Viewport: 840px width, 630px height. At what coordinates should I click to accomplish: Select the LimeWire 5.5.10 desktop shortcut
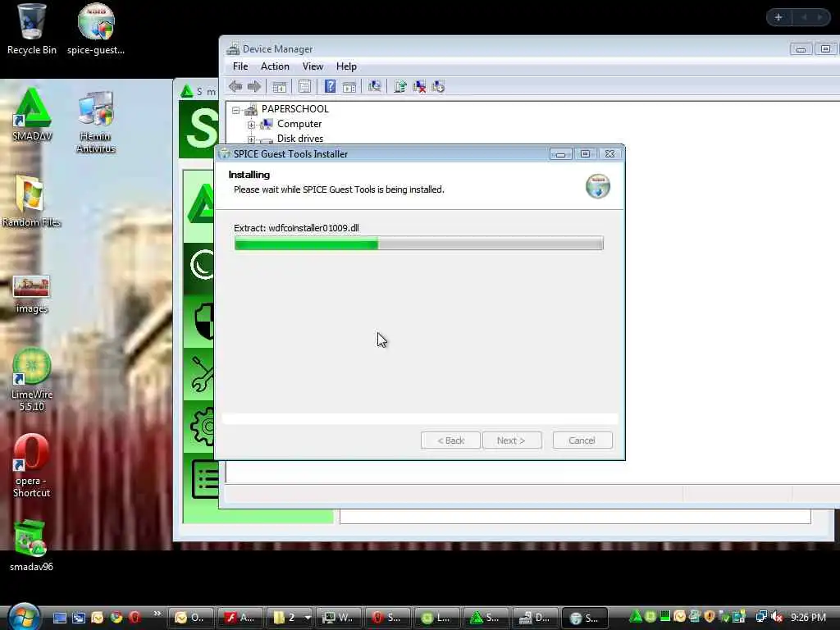pyautogui.click(x=32, y=380)
